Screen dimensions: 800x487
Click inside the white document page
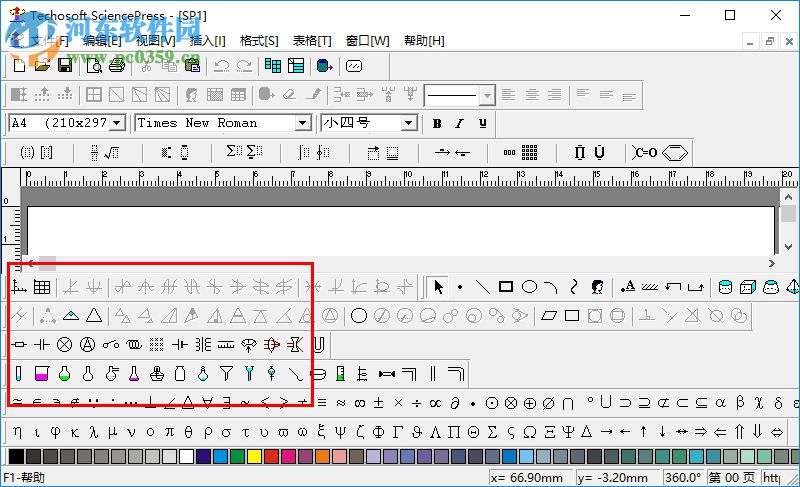[x=401, y=231]
